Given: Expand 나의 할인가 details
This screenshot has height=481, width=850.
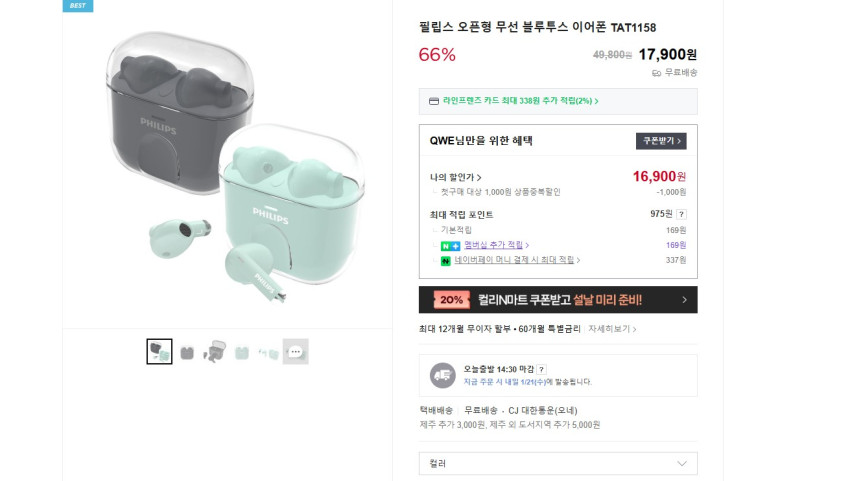Looking at the screenshot, I should point(456,177).
